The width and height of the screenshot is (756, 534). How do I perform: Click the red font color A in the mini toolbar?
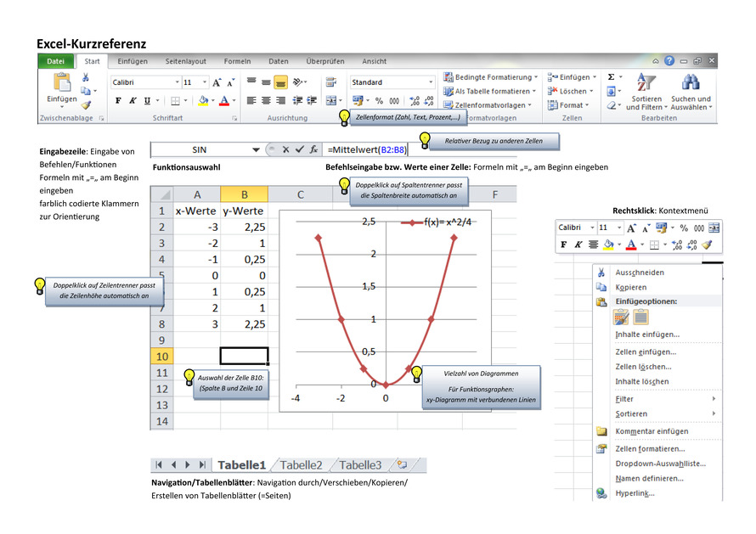coord(631,245)
